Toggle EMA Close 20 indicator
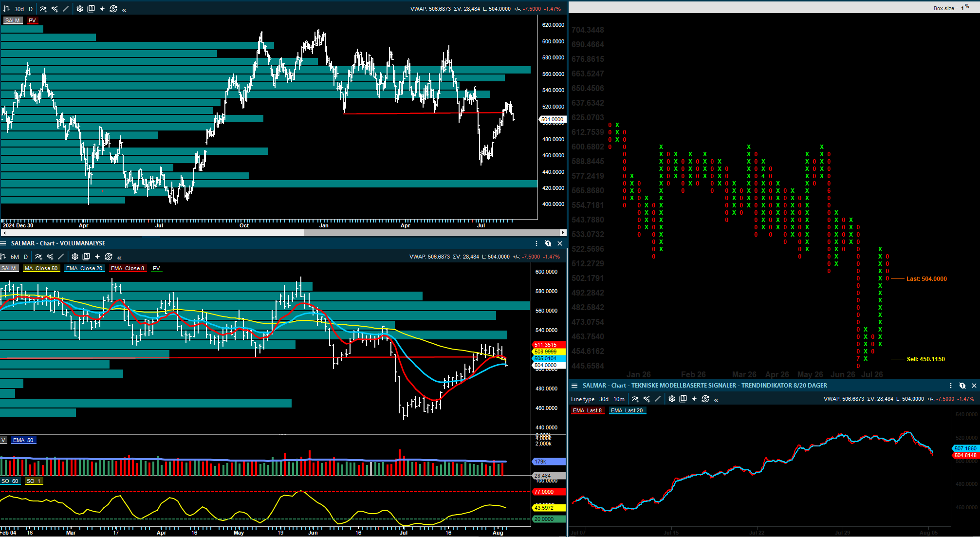 pos(85,268)
